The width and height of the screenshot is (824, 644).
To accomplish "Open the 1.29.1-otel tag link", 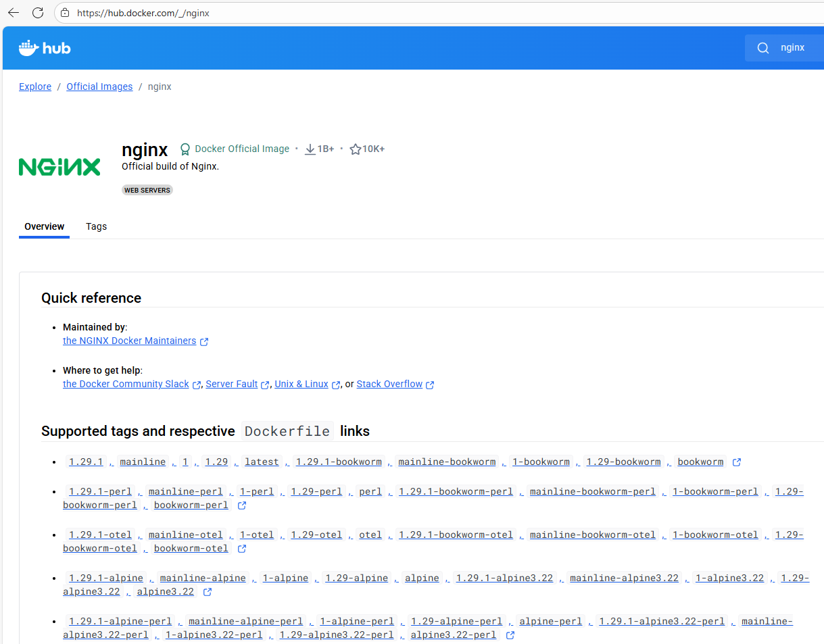I will [x=100, y=535].
